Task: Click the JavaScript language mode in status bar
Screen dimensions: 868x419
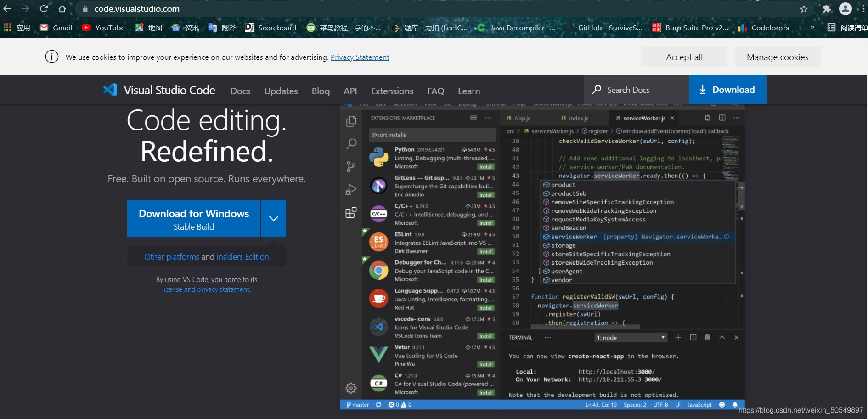Action: pos(699,405)
